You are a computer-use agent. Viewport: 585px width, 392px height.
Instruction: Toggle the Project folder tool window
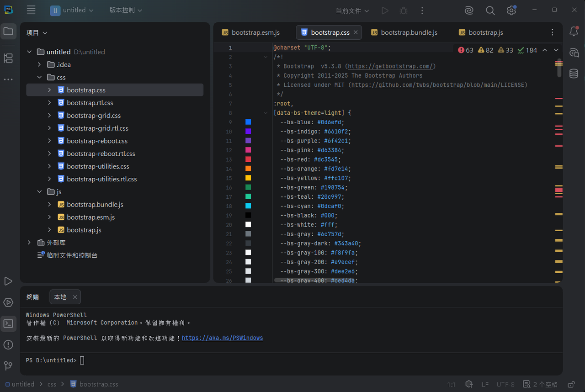tap(8, 32)
